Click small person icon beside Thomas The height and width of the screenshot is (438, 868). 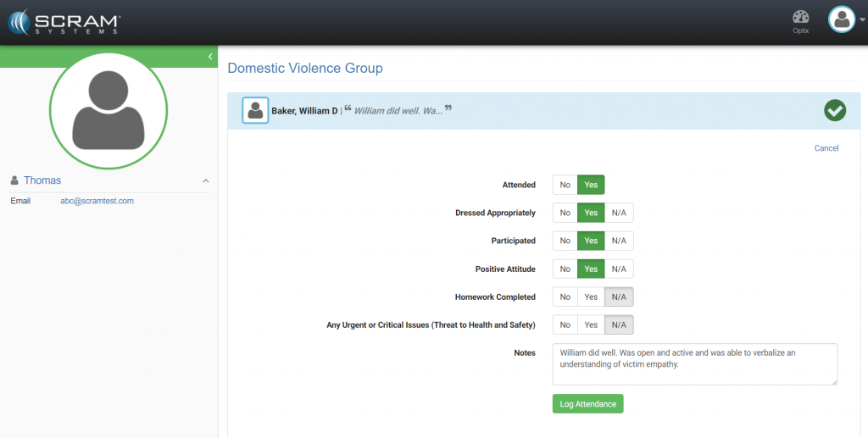coord(14,180)
